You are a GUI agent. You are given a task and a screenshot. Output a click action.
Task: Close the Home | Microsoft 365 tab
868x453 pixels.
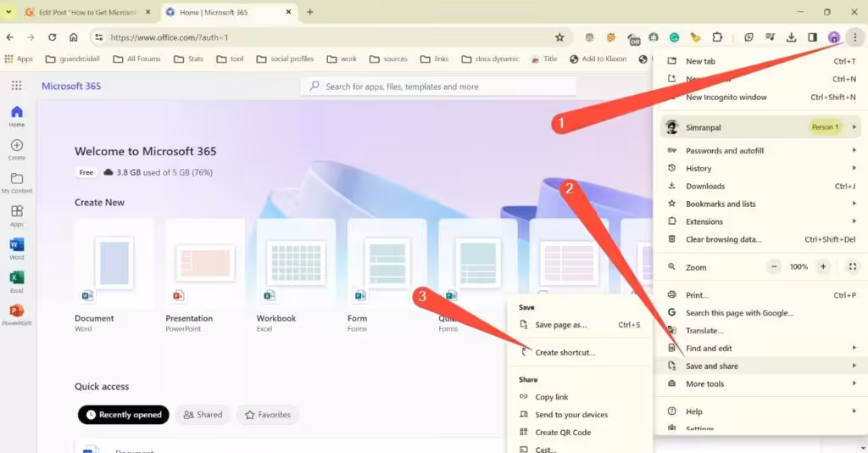[x=288, y=12]
